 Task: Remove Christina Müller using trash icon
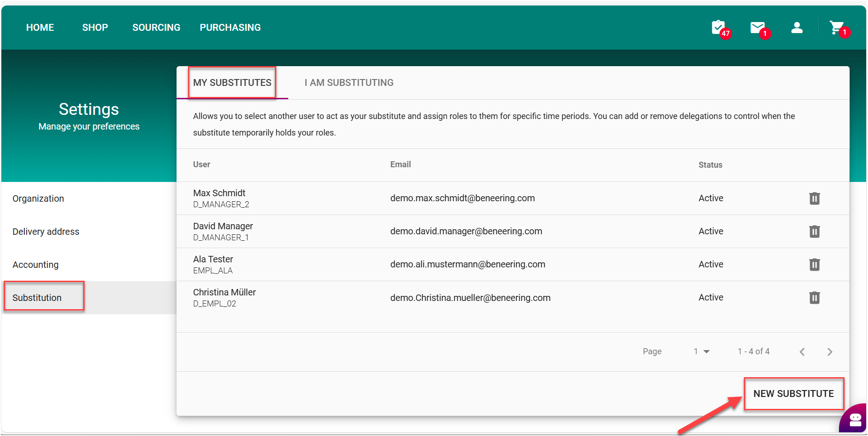(x=814, y=298)
